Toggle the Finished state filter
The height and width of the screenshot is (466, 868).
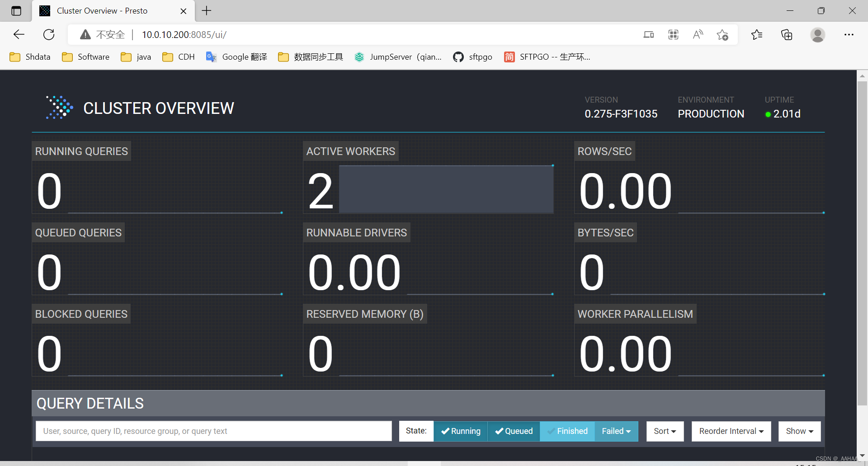coord(568,431)
